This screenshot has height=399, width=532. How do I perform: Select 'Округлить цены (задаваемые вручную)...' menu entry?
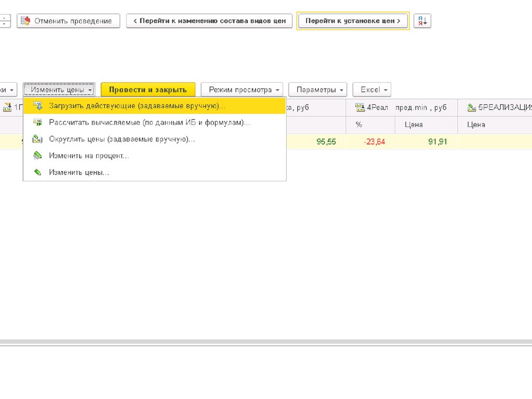coord(122,139)
